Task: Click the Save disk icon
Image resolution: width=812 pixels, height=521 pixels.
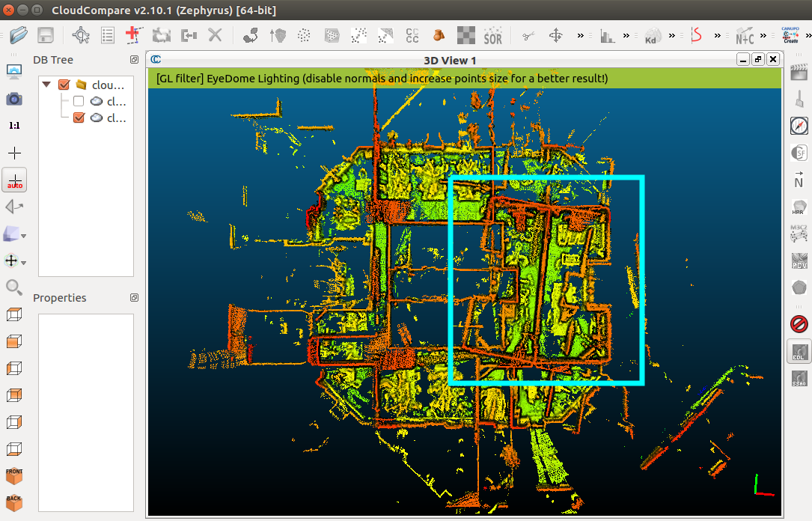Action: tap(45, 35)
